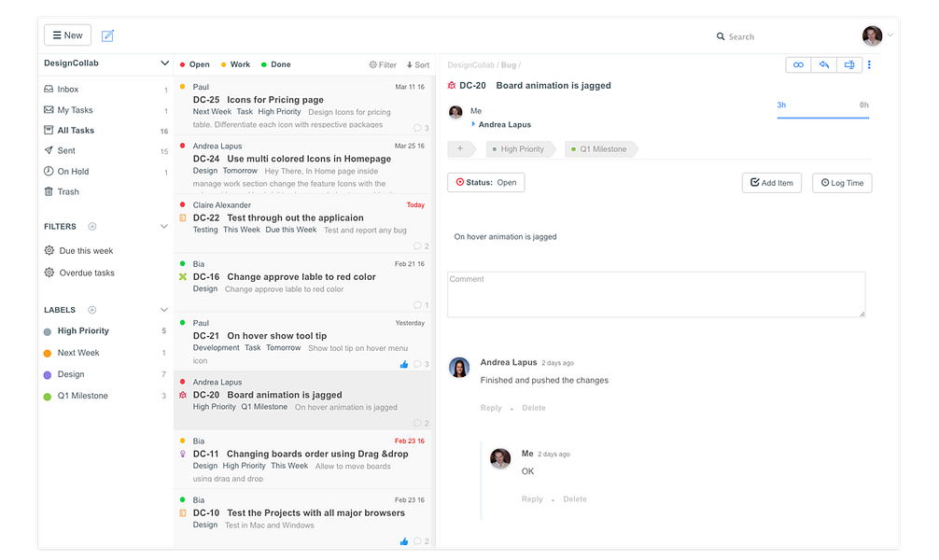Click the Log Time button
The width and height of the screenshot is (939, 560).
(x=842, y=183)
